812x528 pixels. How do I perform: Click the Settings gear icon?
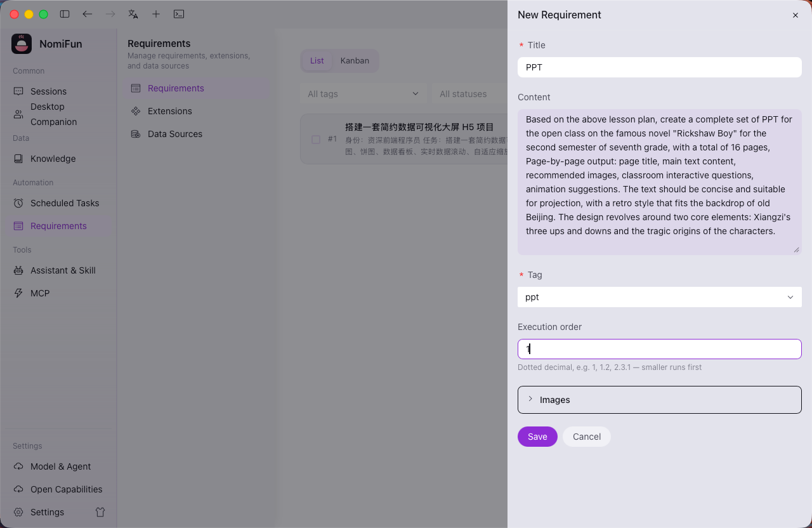pyautogui.click(x=18, y=512)
